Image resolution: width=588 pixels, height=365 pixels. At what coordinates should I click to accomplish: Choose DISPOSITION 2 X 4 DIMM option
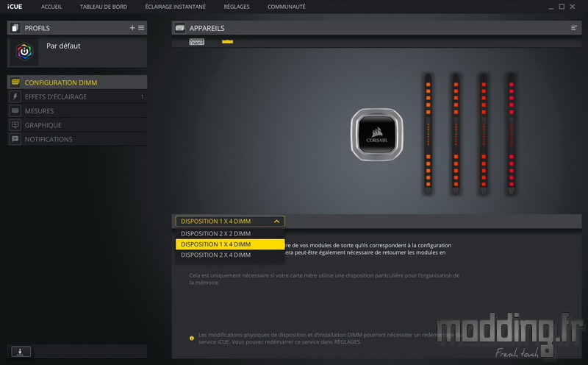(230, 255)
